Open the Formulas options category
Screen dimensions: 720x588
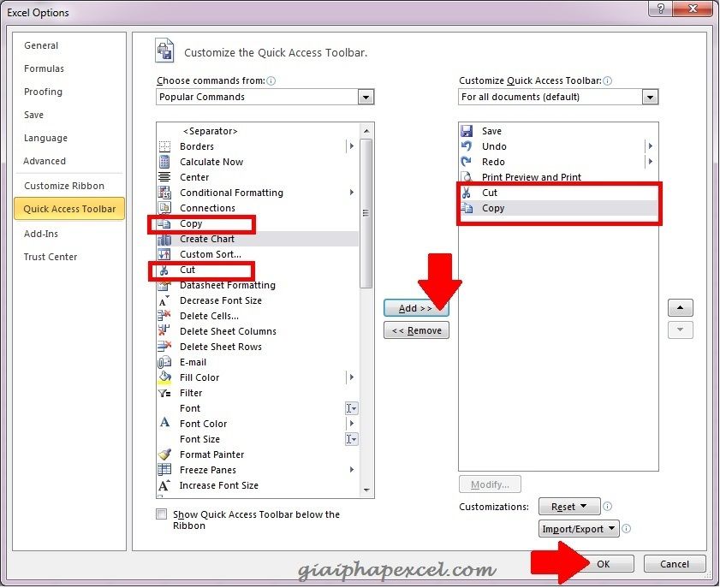click(44, 68)
